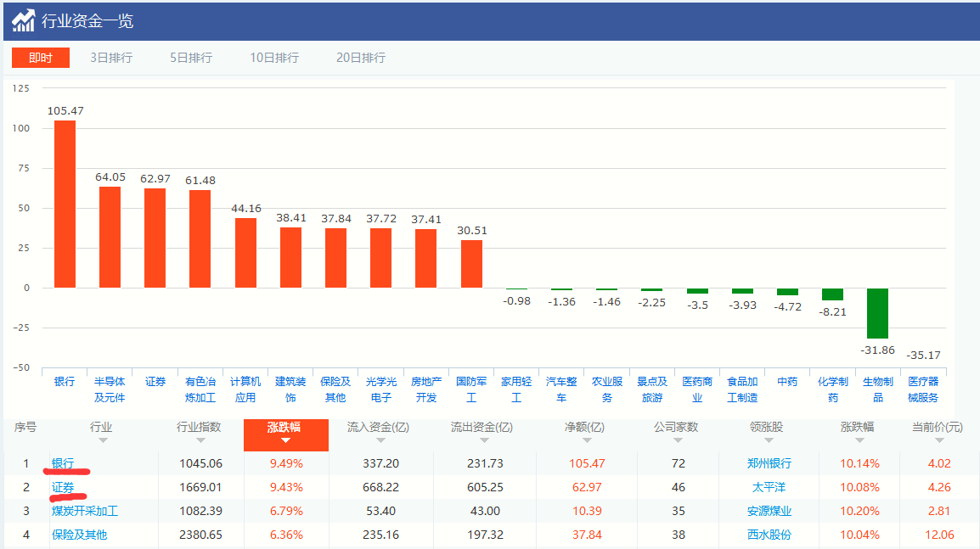Open leading stock 西水股份 link
The width and height of the screenshot is (980, 549).
click(769, 535)
